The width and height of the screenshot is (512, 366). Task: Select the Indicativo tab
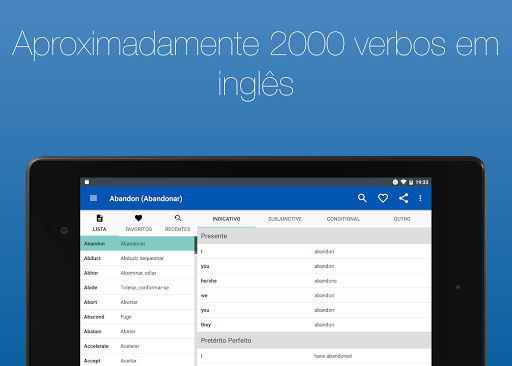tap(226, 219)
